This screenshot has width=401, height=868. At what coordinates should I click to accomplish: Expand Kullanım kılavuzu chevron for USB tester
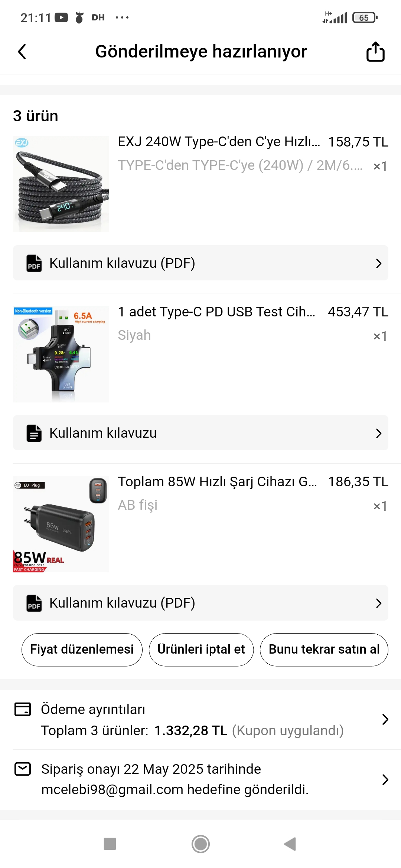pyautogui.click(x=378, y=433)
